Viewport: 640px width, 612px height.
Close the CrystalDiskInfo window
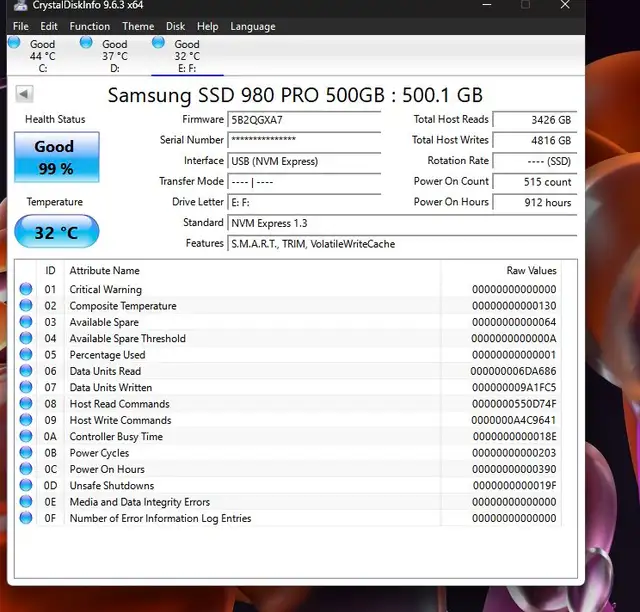click(x=565, y=5)
